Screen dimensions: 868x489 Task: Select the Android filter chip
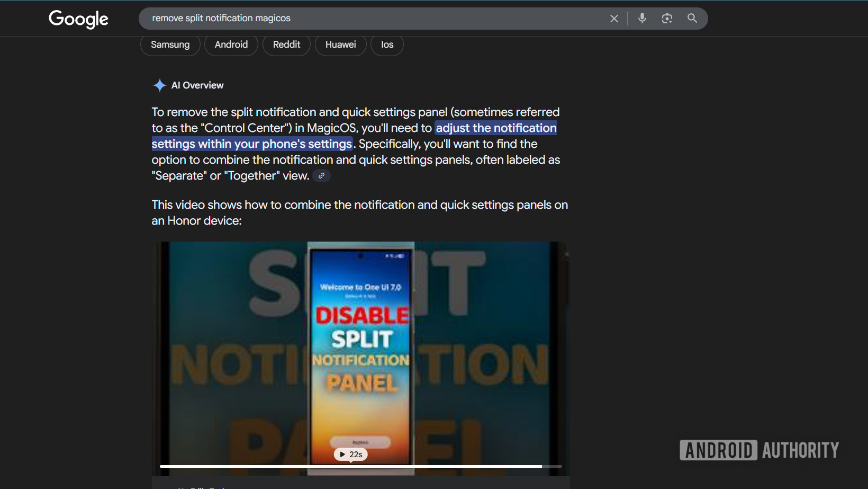click(231, 45)
